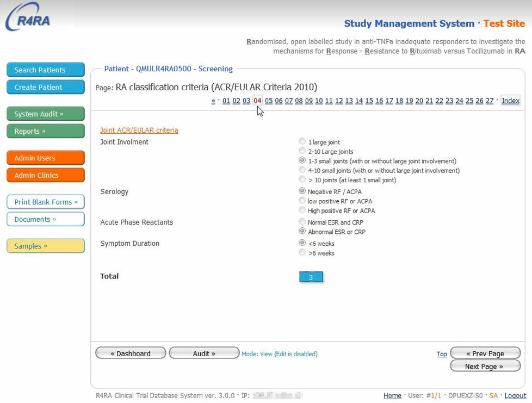Expand the System Audit menu
532x403 pixels.
click(x=46, y=114)
